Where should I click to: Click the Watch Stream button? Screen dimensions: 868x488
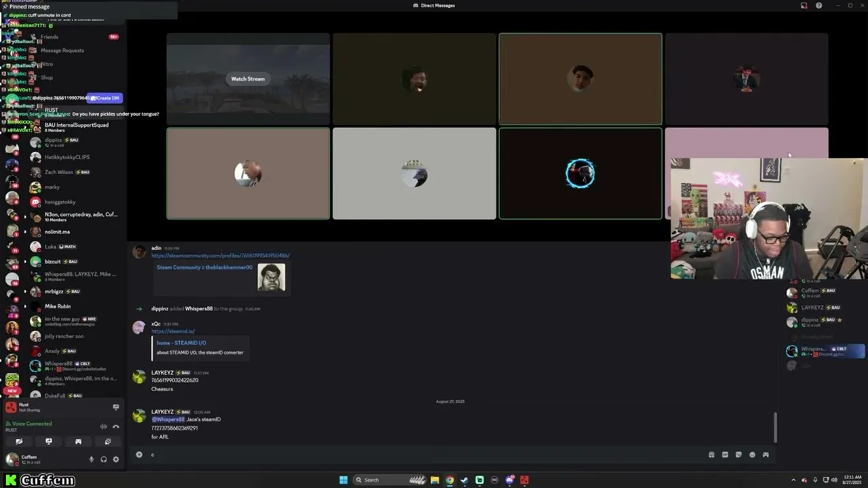[x=248, y=79]
